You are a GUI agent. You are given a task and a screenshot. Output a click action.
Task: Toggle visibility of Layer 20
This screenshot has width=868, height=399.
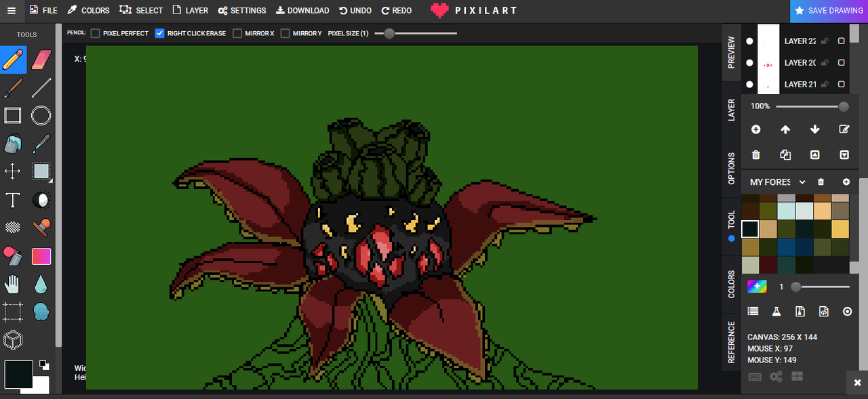coord(749,63)
